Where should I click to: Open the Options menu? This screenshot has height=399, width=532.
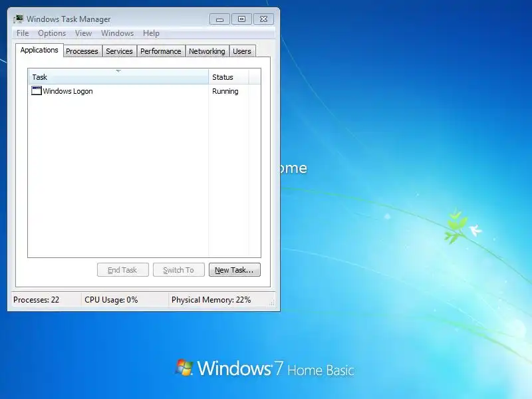point(52,33)
